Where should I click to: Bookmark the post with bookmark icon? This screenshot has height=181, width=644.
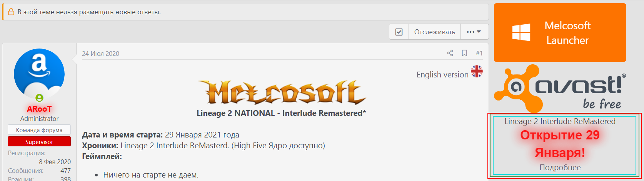[x=464, y=53]
